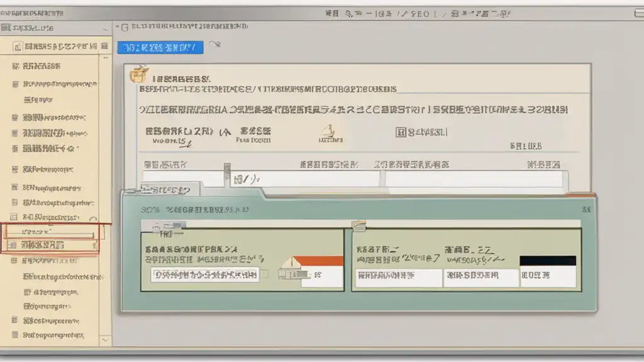Pick the black color swatch in the green panel
This screenshot has width=644, height=362.
pyautogui.click(x=548, y=261)
